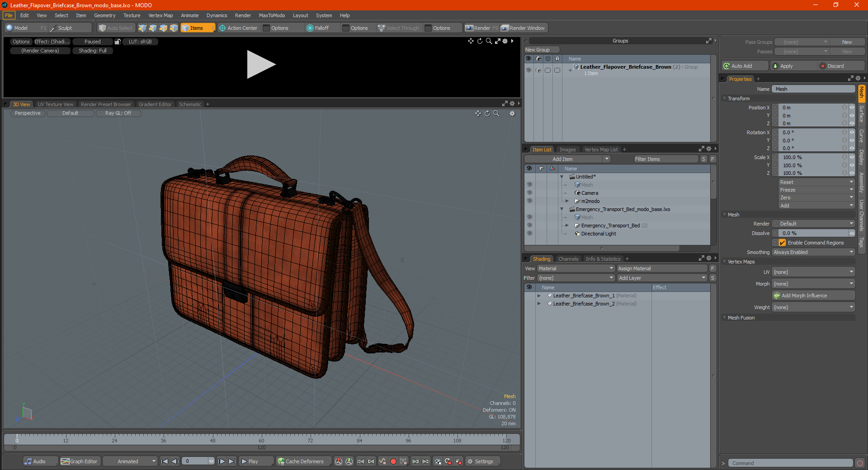Activate the Items selection mode button

coord(198,28)
